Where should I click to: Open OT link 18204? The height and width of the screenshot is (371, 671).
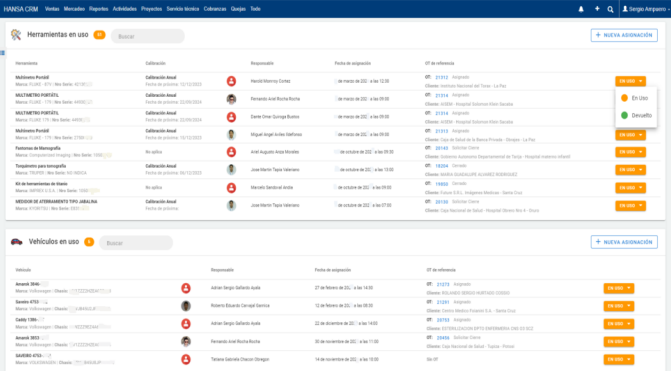(x=441, y=166)
